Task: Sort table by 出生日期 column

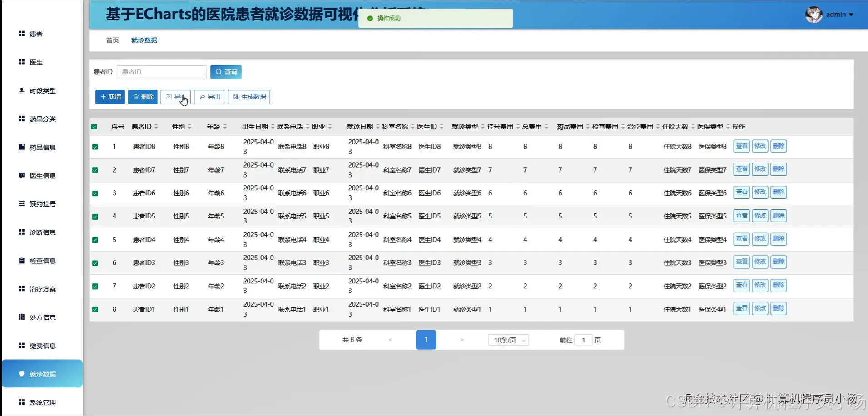Action: click(273, 127)
